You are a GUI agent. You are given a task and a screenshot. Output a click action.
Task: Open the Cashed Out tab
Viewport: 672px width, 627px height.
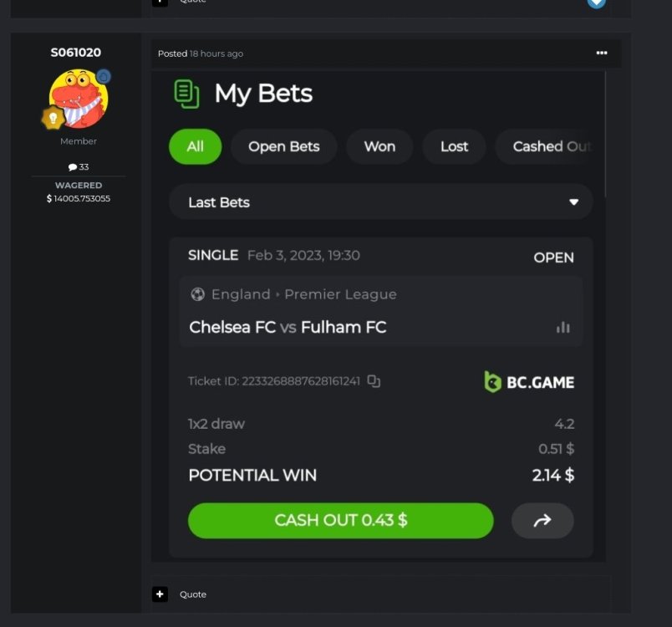(547, 146)
